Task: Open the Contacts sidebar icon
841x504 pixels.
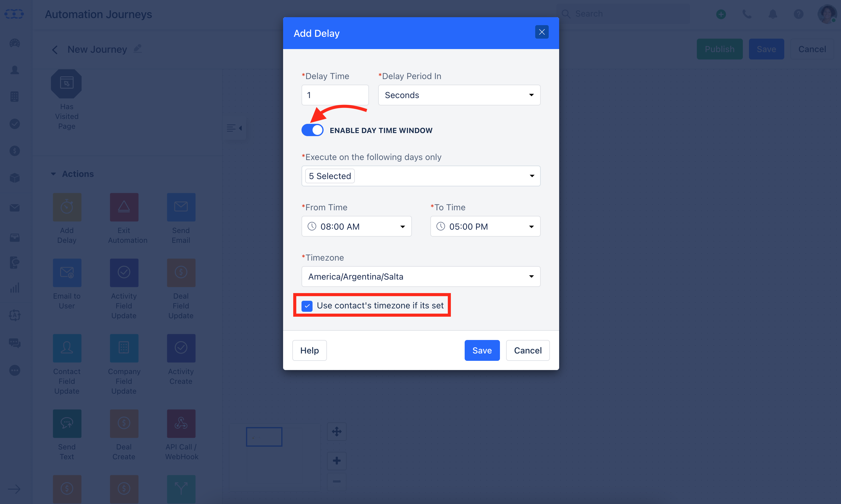Action: [x=15, y=70]
